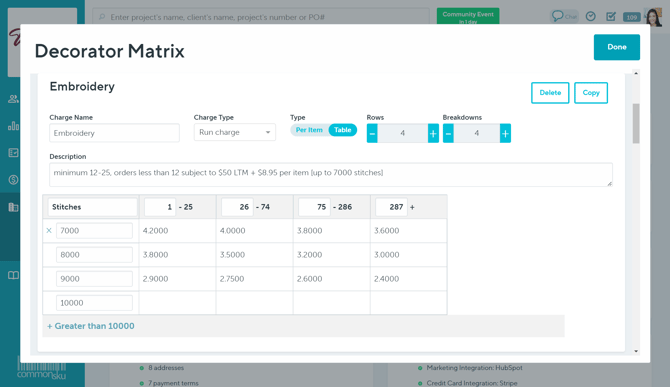Screen dimensions: 670x387
Task: Edit the Charge Name field
Action: (114, 133)
